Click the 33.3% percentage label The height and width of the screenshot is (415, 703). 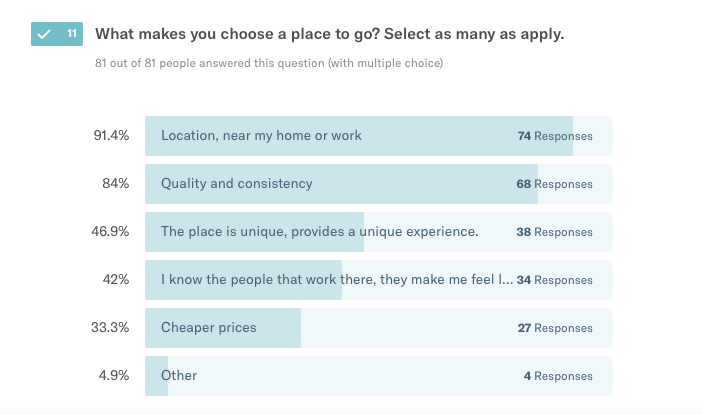click(x=111, y=328)
